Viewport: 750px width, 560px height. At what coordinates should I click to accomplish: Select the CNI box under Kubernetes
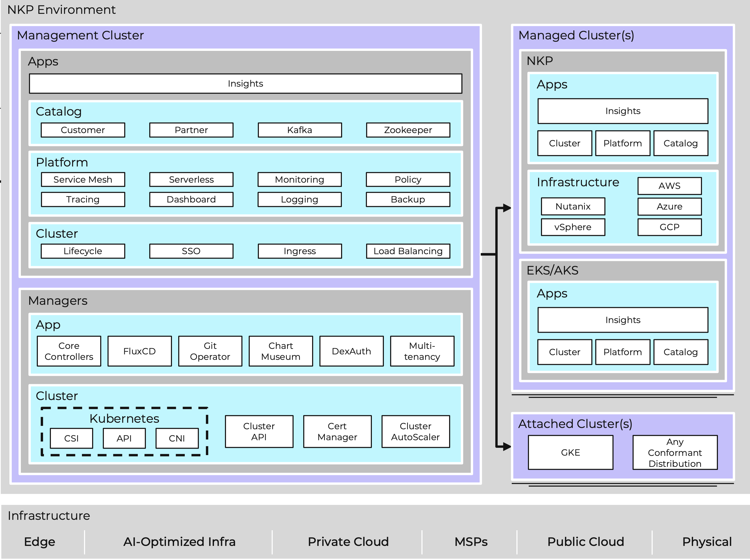coord(177,438)
